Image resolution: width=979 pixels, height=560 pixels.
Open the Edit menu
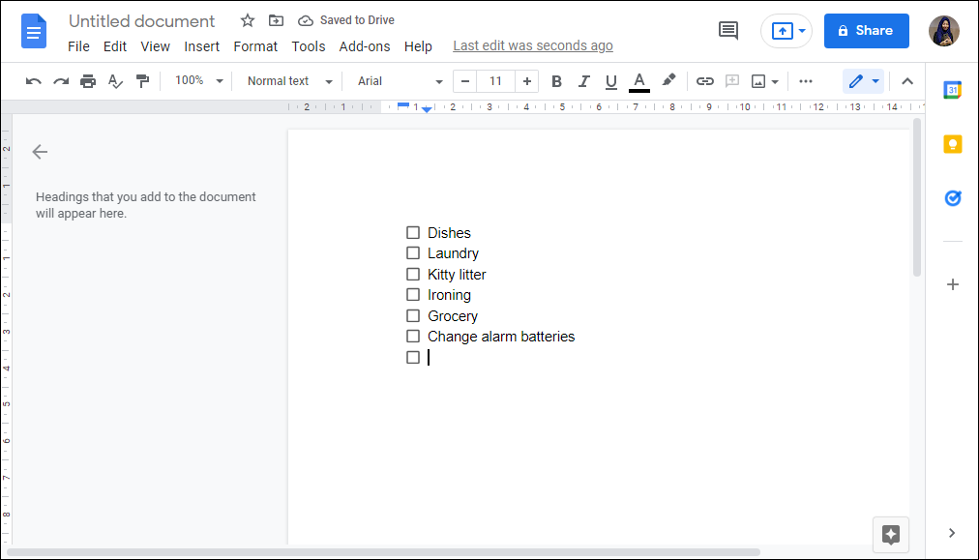[115, 46]
